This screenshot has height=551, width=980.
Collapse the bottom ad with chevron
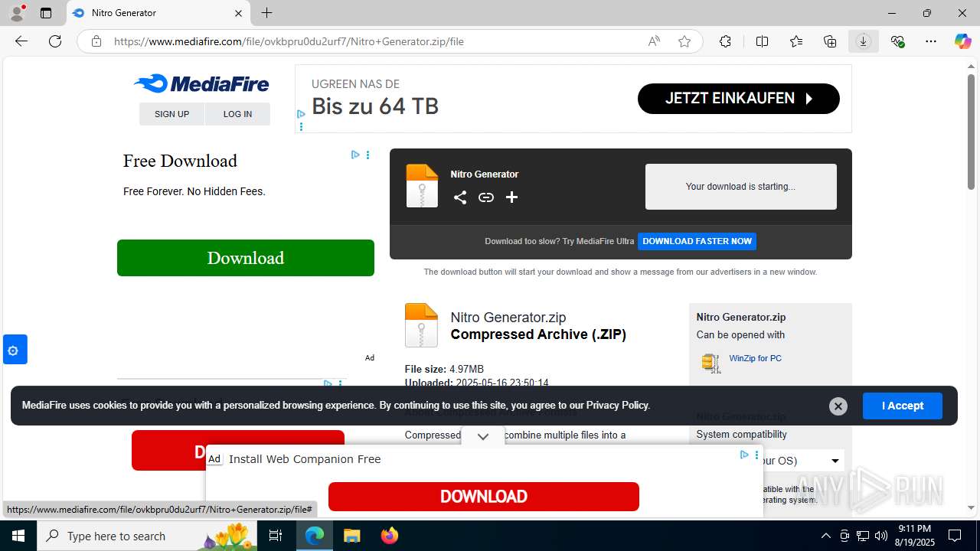[x=483, y=437]
